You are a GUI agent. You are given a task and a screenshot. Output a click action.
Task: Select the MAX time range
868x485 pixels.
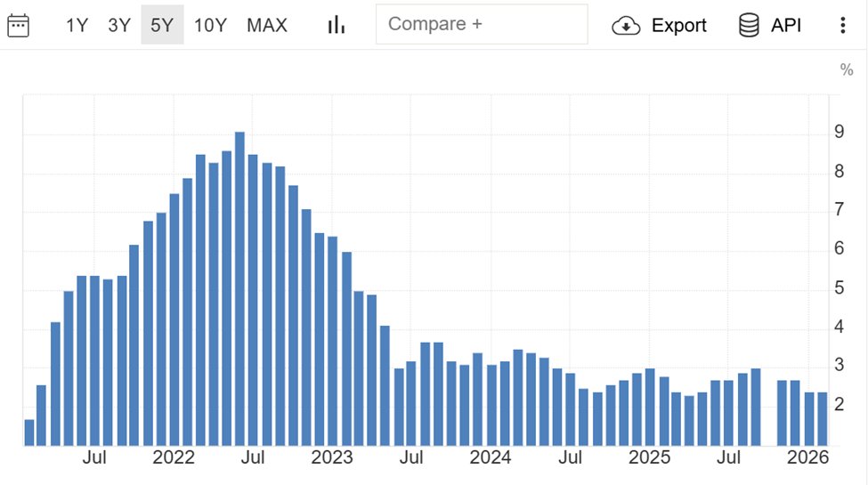[267, 25]
